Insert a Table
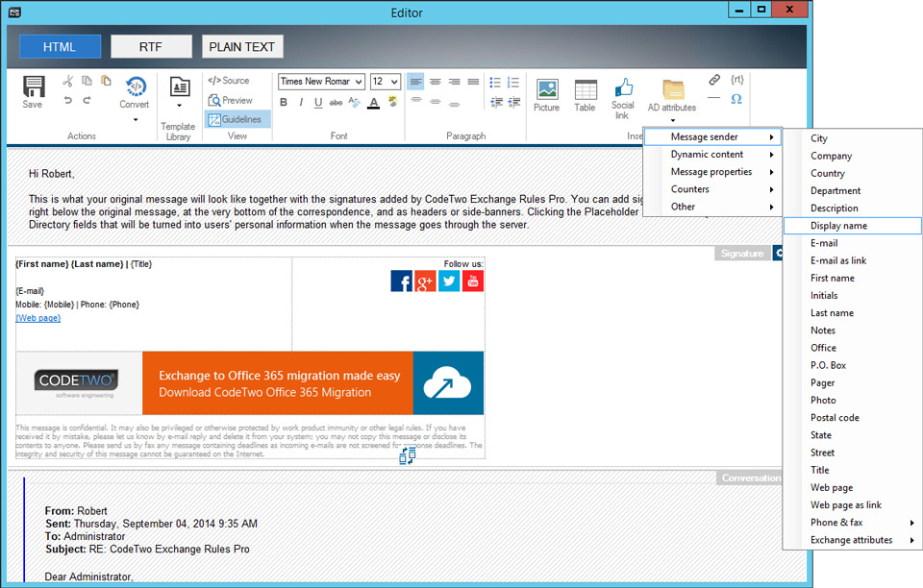The image size is (923, 588). tap(586, 95)
